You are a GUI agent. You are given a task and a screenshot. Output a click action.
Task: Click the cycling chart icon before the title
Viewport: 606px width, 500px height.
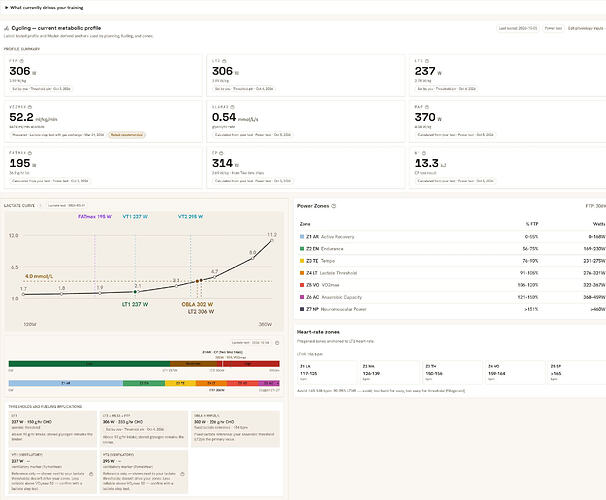coord(6,28)
